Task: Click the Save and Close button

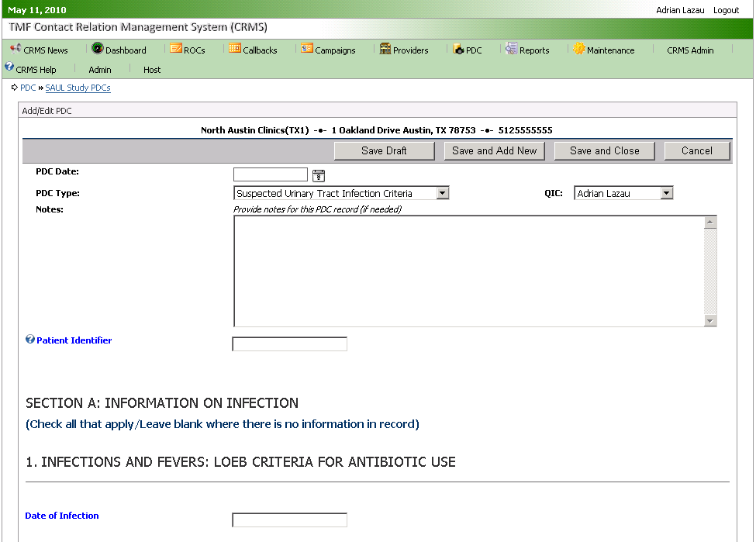Action: point(605,151)
